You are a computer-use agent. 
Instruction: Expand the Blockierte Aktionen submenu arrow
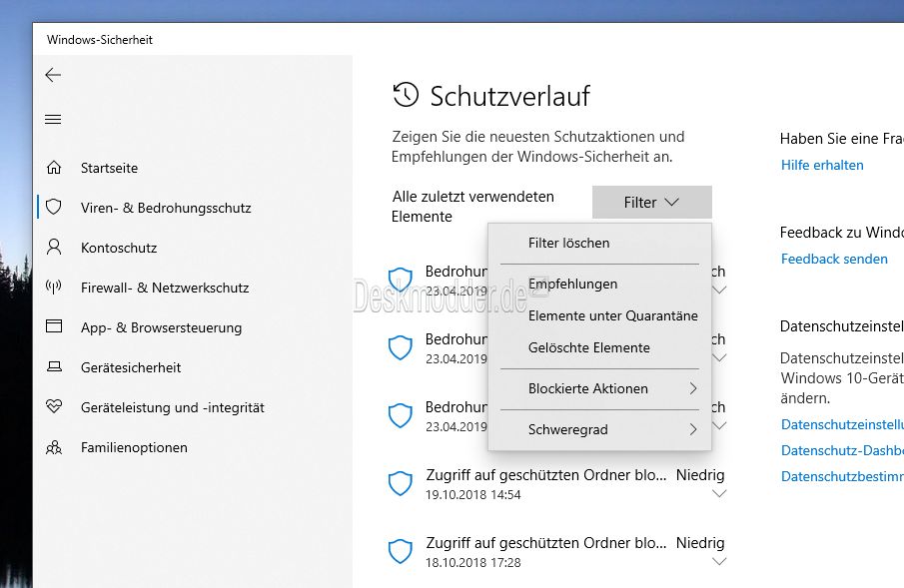pos(693,388)
